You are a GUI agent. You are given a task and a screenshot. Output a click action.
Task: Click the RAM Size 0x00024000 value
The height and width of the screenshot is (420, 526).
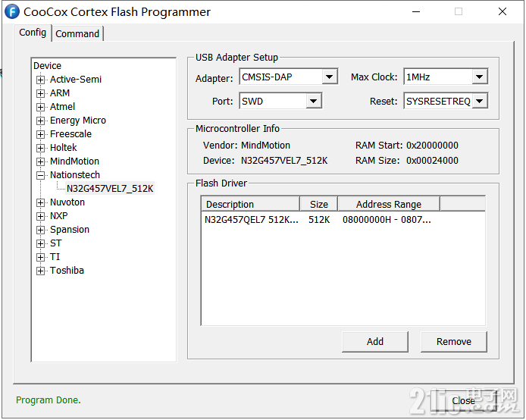pyautogui.click(x=432, y=161)
